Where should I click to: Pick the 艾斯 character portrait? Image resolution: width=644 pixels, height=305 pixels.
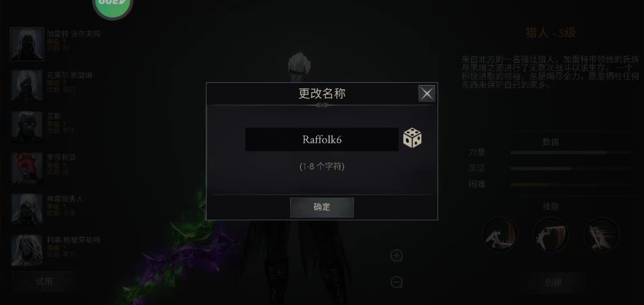point(27,127)
